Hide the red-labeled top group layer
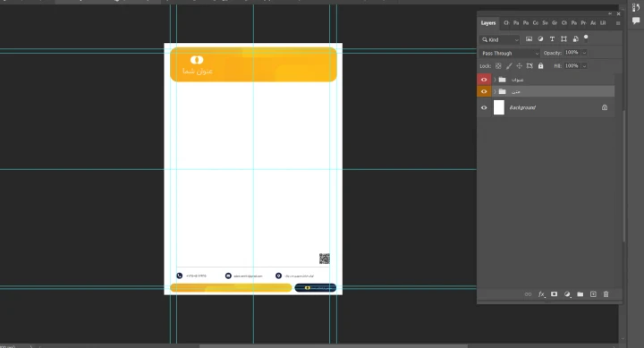The image size is (644, 348). pos(484,80)
